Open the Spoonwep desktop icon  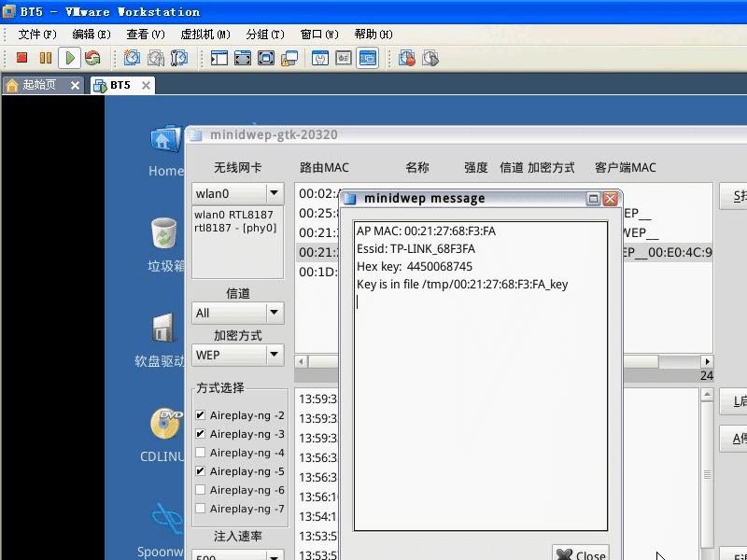tap(167, 519)
